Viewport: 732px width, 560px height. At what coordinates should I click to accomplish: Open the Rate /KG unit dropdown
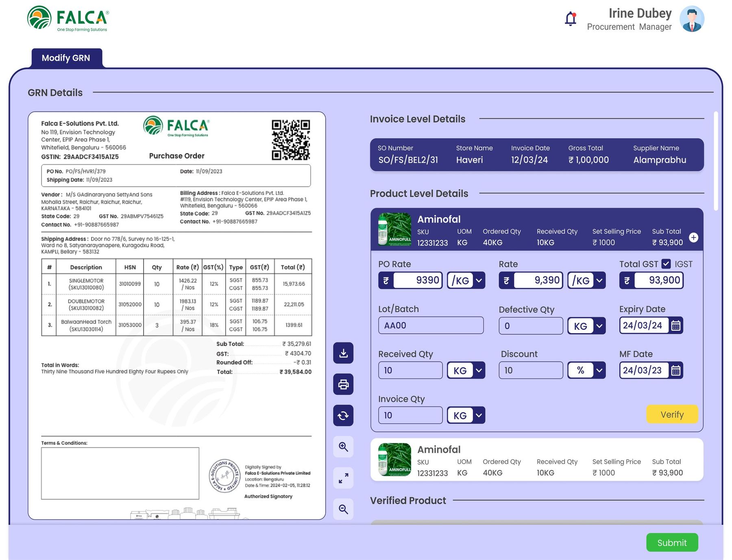pyautogui.click(x=586, y=281)
